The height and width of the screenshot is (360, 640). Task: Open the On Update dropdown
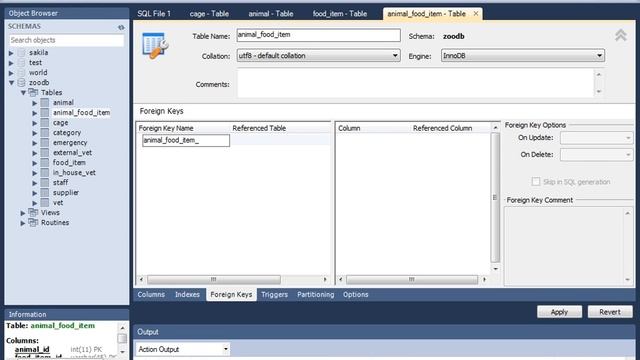click(x=628, y=138)
